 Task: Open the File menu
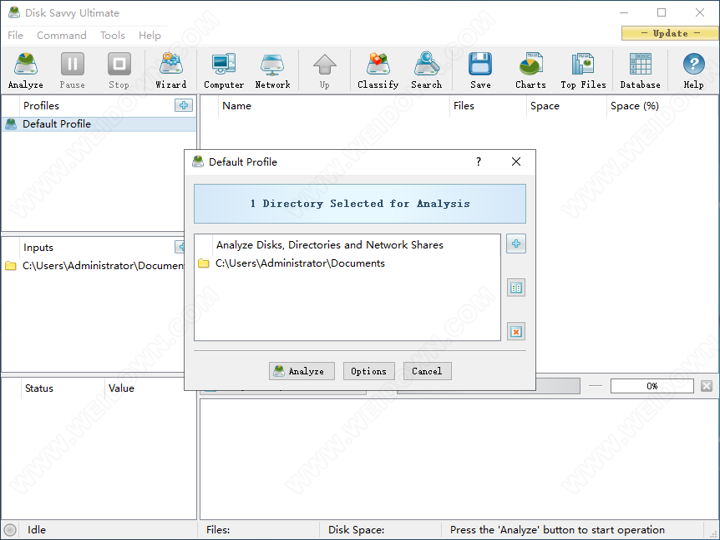(x=15, y=35)
